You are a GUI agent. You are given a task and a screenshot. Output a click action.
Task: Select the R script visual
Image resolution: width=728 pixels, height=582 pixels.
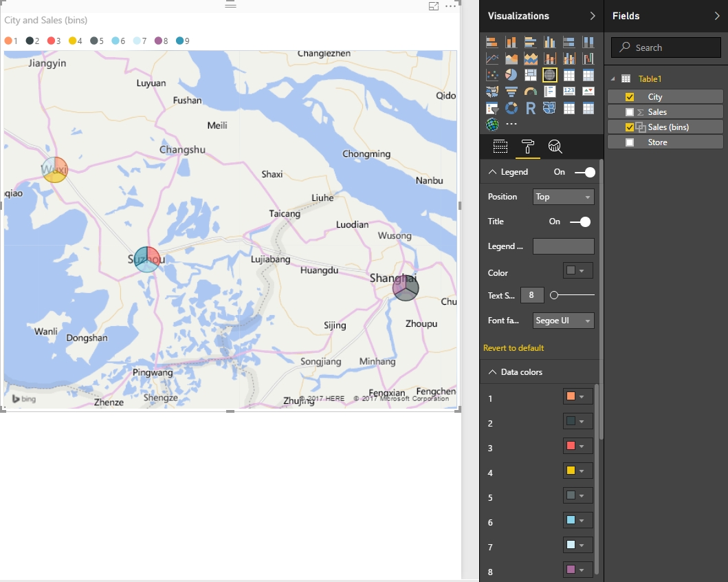530,108
